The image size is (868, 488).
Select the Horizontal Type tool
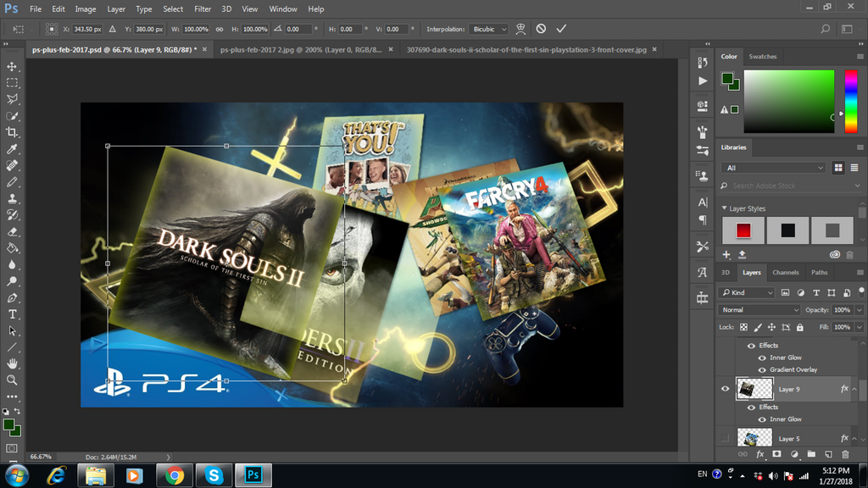click(x=12, y=314)
